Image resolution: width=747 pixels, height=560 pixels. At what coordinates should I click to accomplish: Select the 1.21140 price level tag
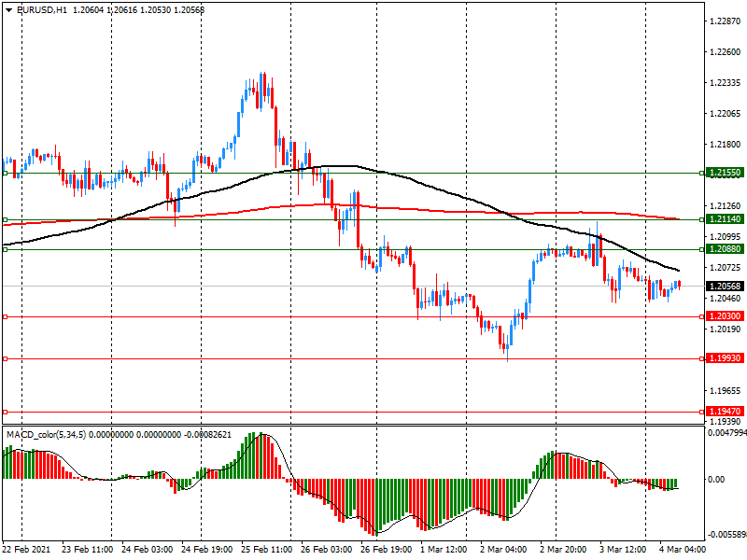pos(725,218)
